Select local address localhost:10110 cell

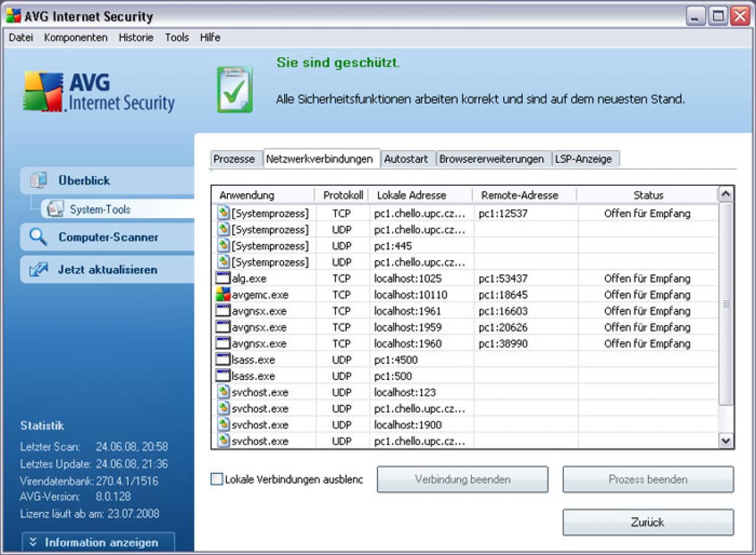point(421,294)
